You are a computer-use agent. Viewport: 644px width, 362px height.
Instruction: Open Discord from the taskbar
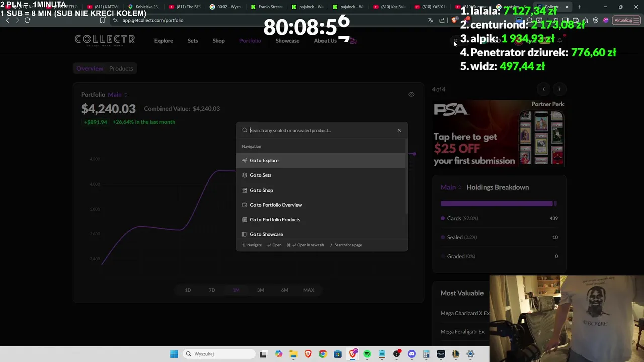click(412, 354)
